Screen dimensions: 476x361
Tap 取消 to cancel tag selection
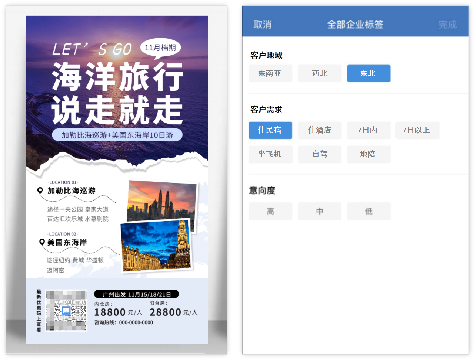[262, 24]
